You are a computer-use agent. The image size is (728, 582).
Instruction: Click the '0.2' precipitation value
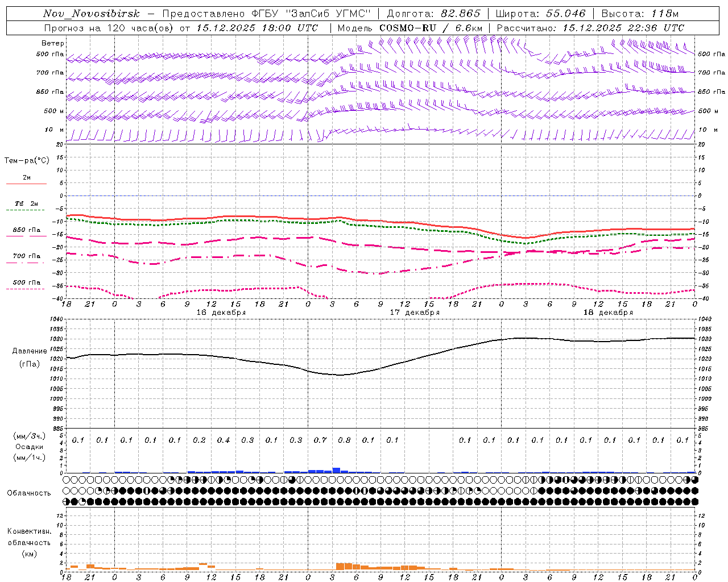pos(199,440)
